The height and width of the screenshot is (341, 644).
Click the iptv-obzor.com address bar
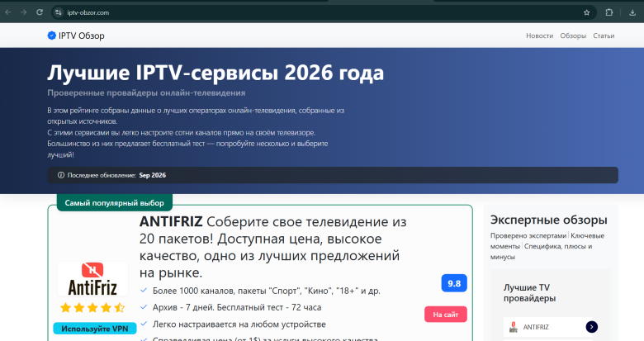tap(324, 12)
